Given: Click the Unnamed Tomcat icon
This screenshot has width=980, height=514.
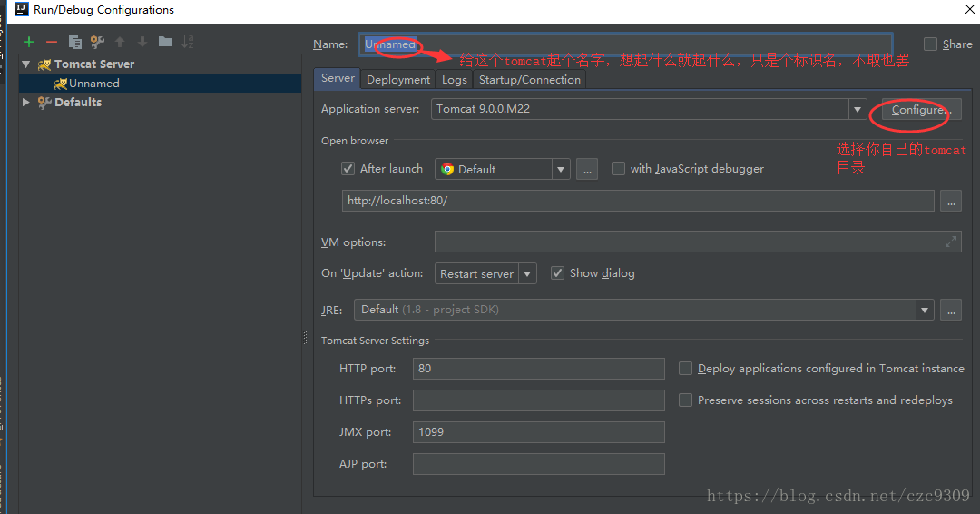Looking at the screenshot, I should coord(61,84).
